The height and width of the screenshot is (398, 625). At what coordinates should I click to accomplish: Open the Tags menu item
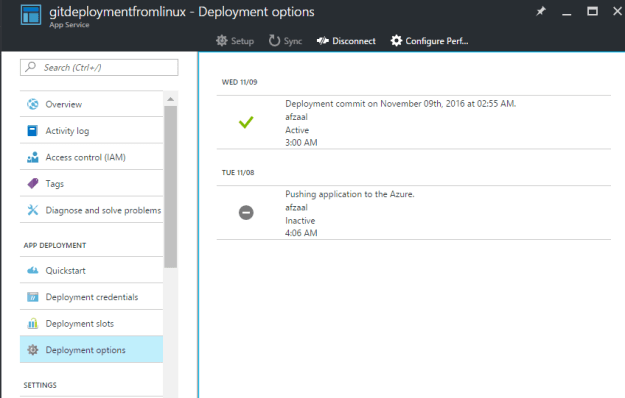91,184
